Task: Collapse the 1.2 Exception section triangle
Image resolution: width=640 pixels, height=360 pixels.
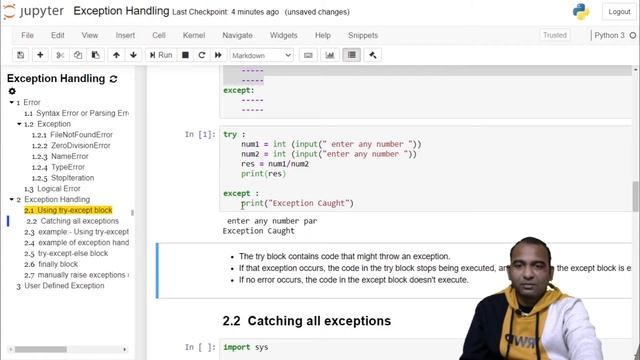Action: tap(19, 124)
